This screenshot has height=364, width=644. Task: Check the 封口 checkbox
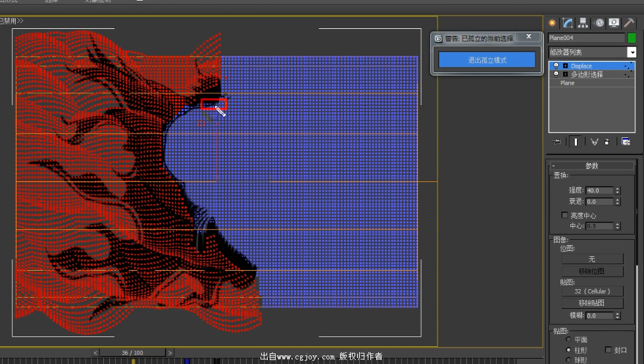[x=608, y=350]
